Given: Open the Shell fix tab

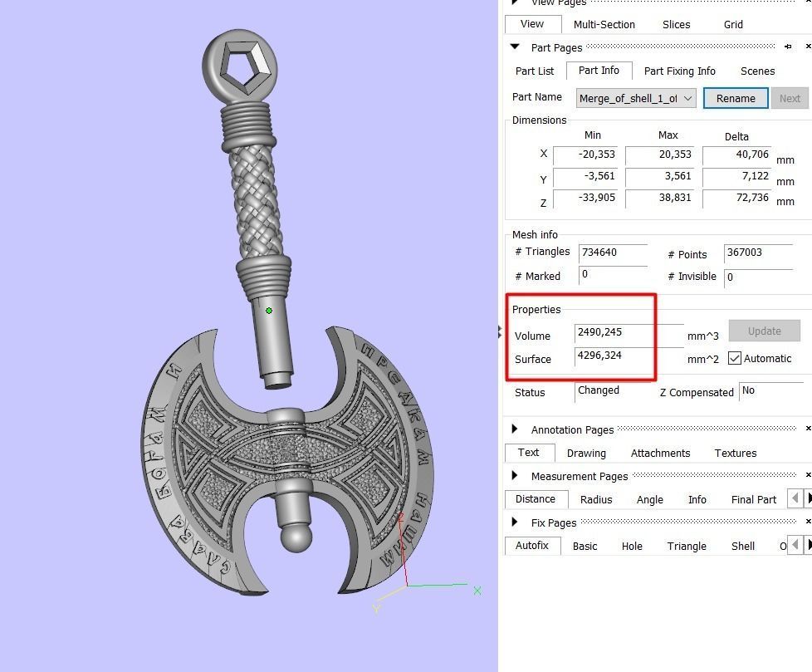Looking at the screenshot, I should click(742, 547).
